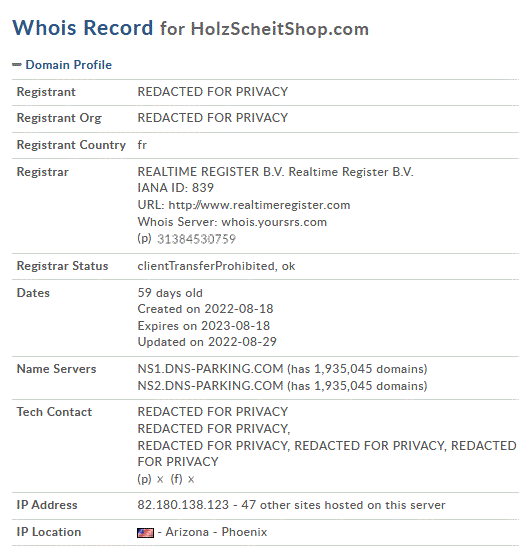The height and width of the screenshot is (548, 519).
Task: Open the realtimeregister.com registrar URL
Action: 259,205
